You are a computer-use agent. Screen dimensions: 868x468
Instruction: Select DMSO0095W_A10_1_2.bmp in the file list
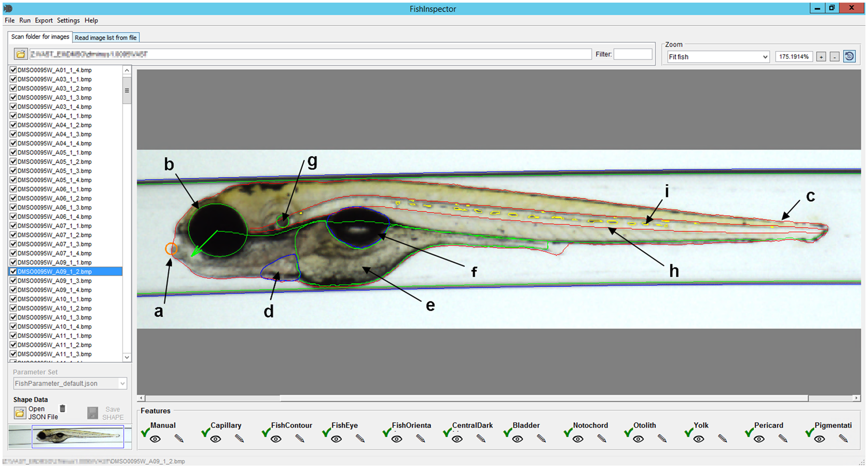(x=54, y=308)
